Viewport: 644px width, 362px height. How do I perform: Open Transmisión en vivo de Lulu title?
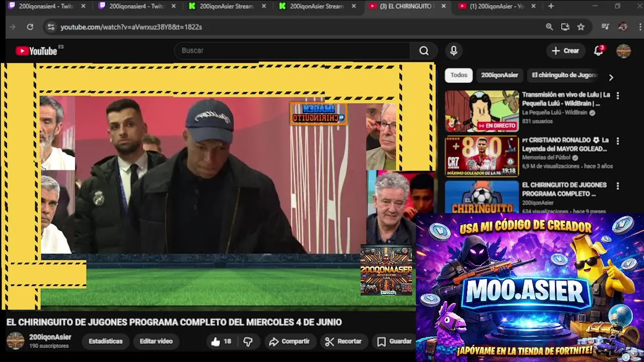pos(566,99)
